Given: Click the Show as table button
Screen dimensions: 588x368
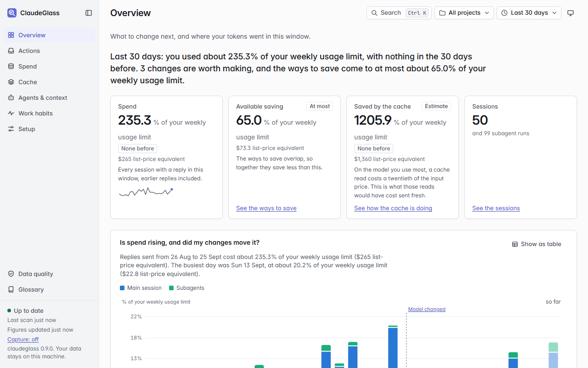Looking at the screenshot, I should [537, 244].
